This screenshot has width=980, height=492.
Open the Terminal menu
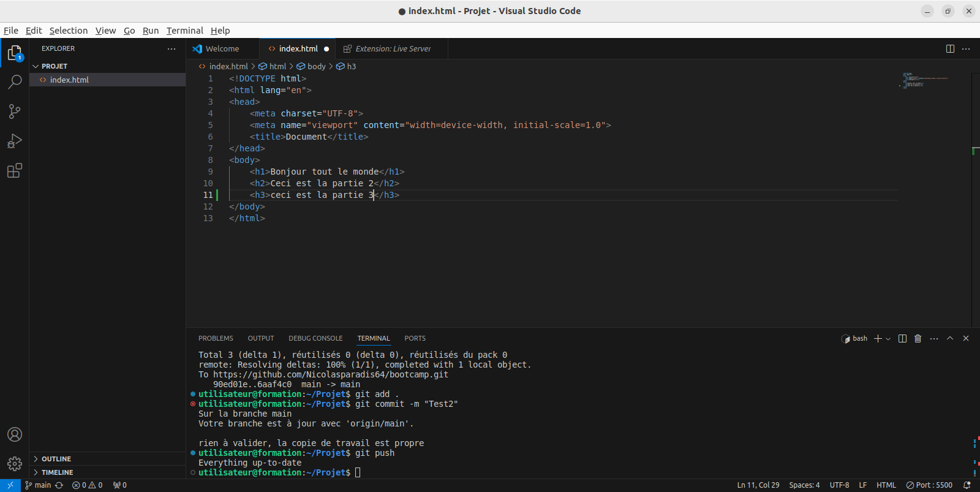(x=185, y=31)
